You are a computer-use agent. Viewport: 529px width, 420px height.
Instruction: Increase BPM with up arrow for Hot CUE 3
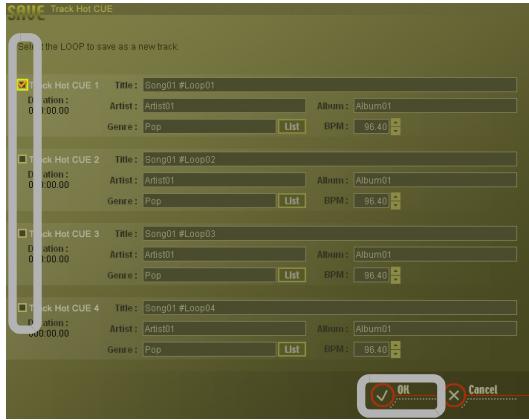(395, 271)
